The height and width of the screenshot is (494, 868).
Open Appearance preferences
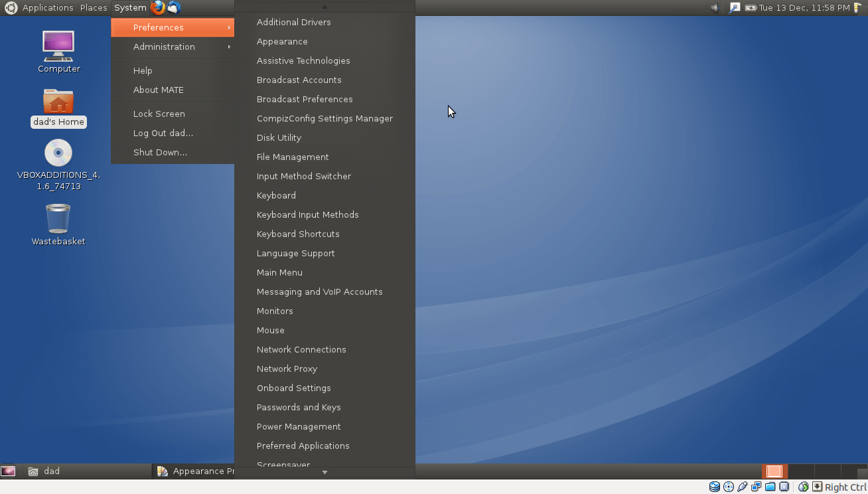coord(325,41)
